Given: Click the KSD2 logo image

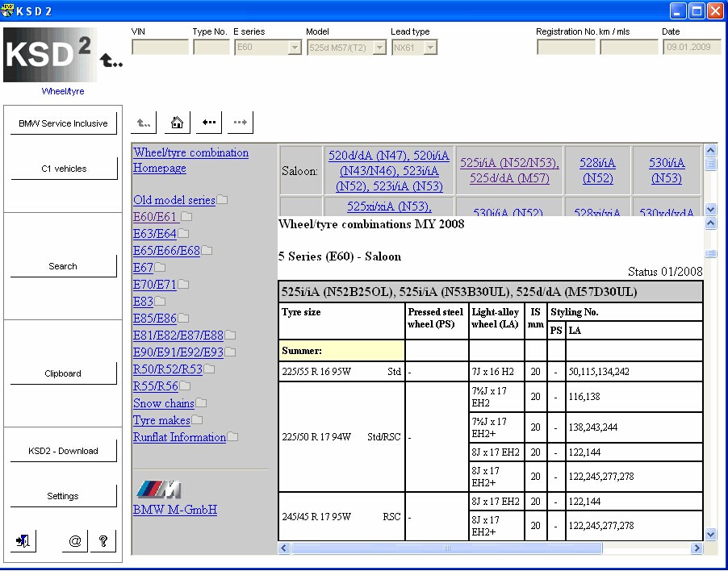Looking at the screenshot, I should pos(50,55).
